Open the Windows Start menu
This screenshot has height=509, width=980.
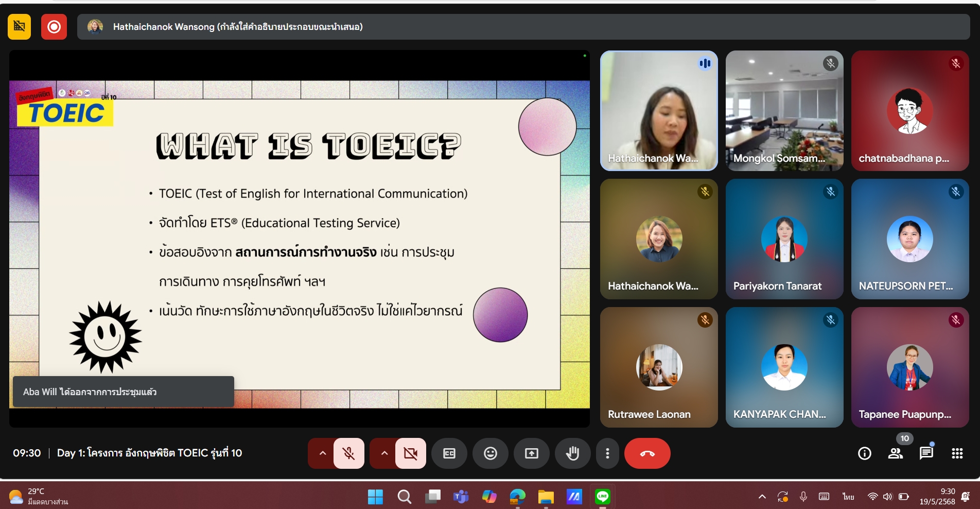pyautogui.click(x=375, y=497)
